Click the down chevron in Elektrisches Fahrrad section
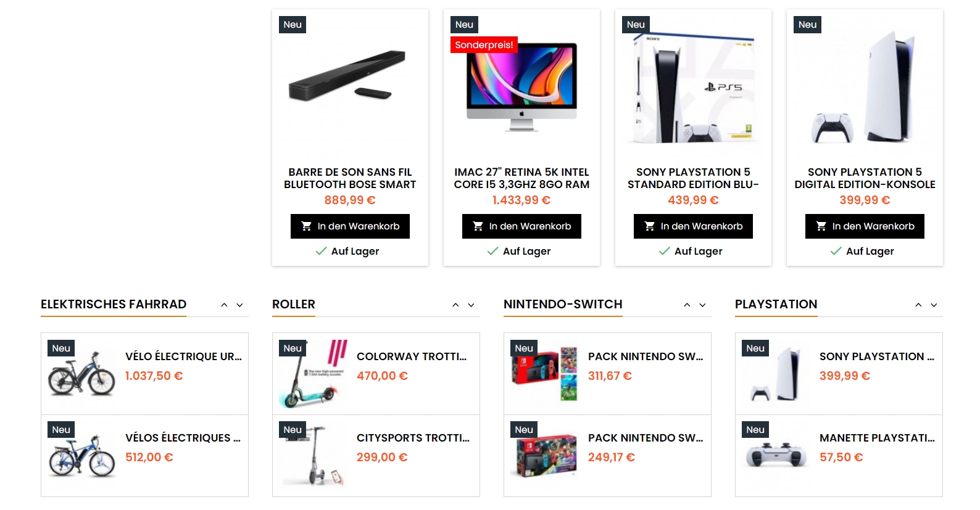Viewport: 980px width, 510px height. [x=240, y=305]
